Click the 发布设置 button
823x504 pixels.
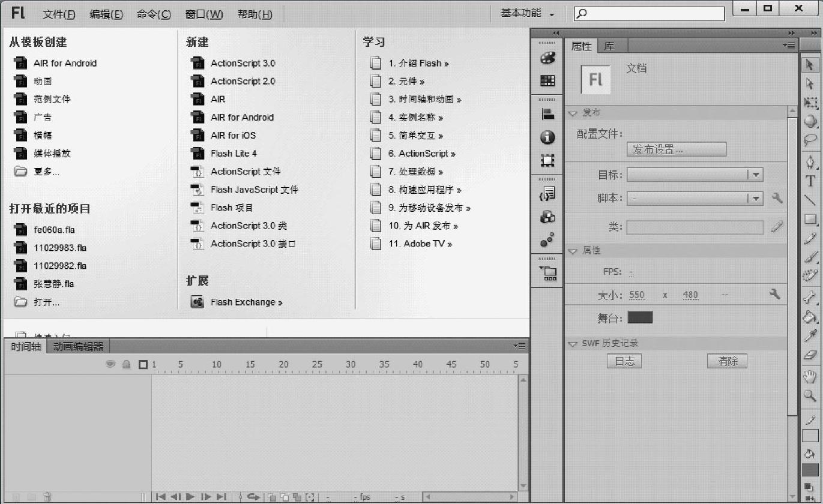coord(677,149)
